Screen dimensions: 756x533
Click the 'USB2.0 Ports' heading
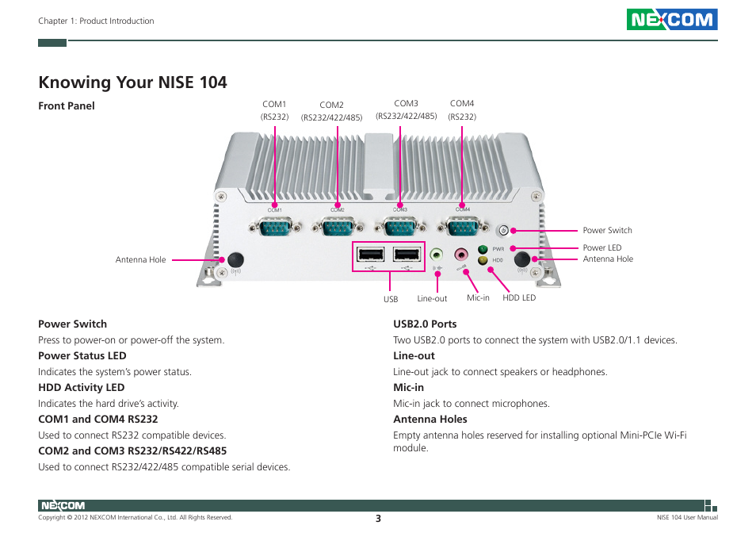(x=425, y=324)
